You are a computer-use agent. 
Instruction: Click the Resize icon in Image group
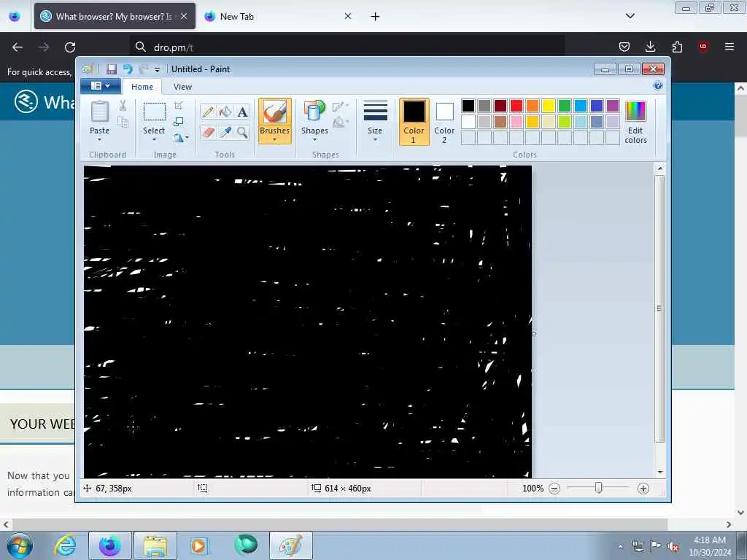click(x=179, y=122)
